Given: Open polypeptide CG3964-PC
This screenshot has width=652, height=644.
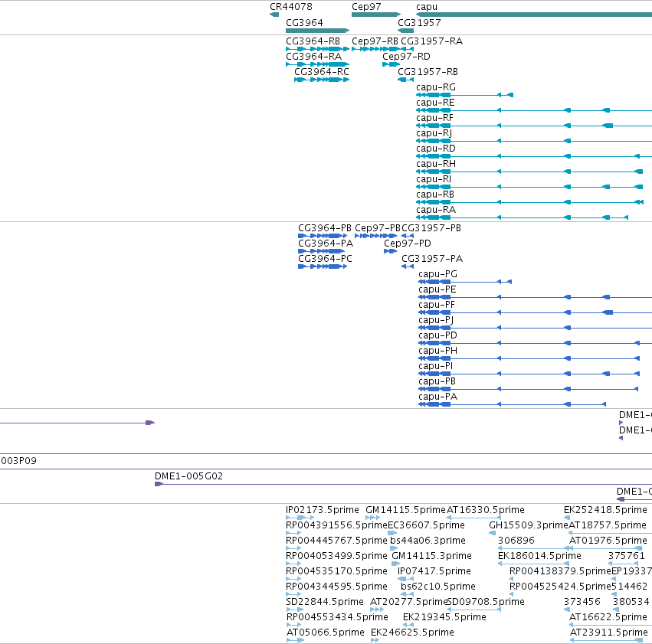Looking at the screenshot, I should coord(323,266).
